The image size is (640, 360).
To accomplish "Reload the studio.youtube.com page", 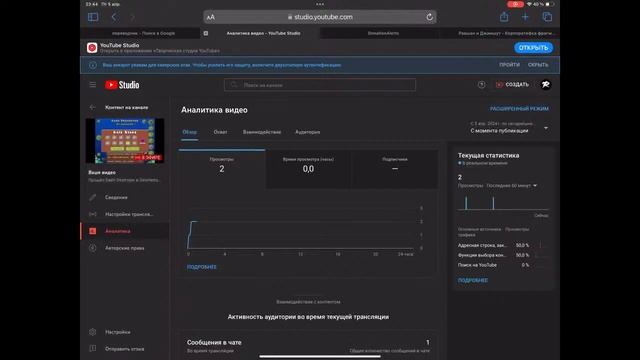I will click(429, 17).
